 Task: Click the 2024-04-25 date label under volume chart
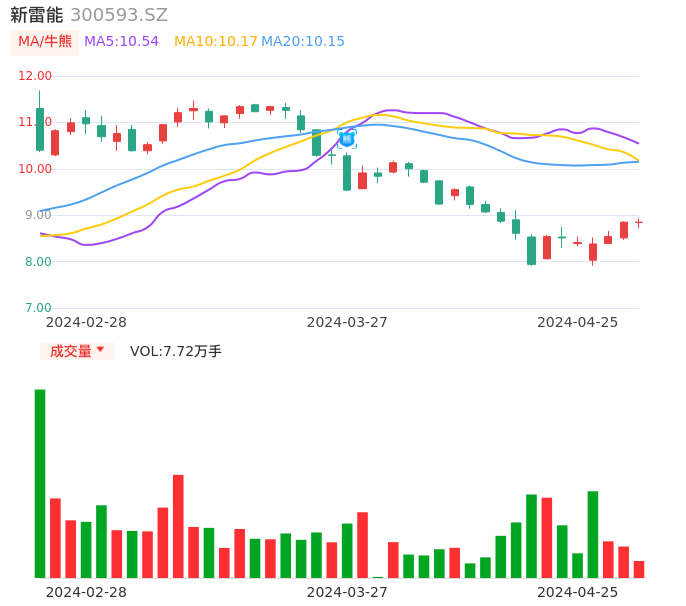tap(577, 592)
